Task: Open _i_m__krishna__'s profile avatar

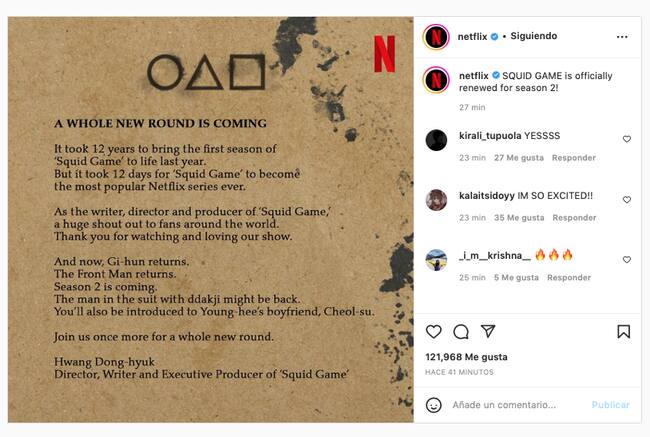Action: tap(436, 259)
